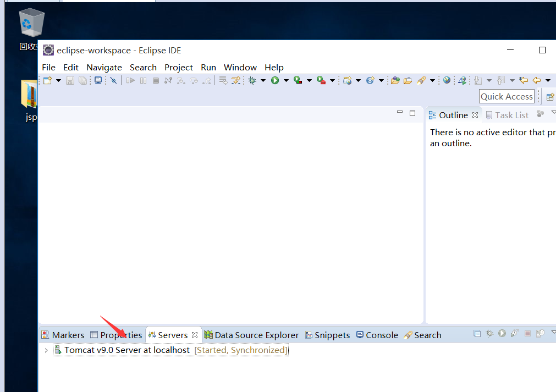The image size is (556, 392).
Task: Click the Quick Access field
Action: click(507, 96)
